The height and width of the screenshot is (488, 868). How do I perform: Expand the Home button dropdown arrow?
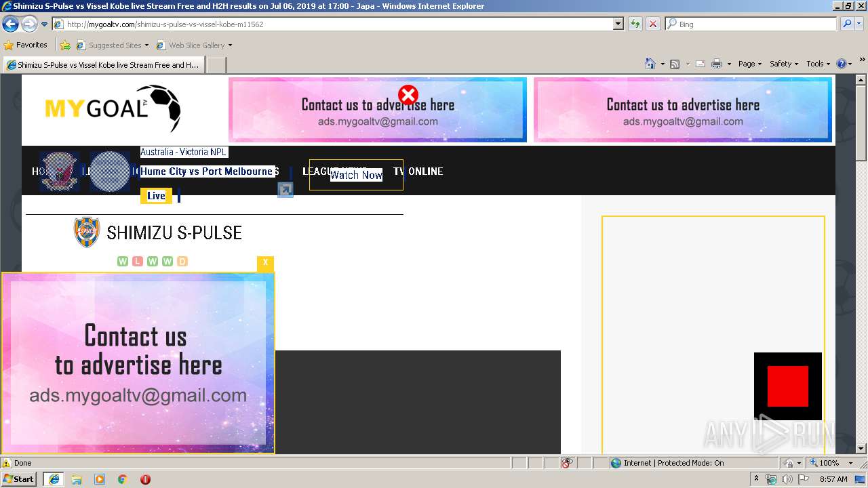663,64
